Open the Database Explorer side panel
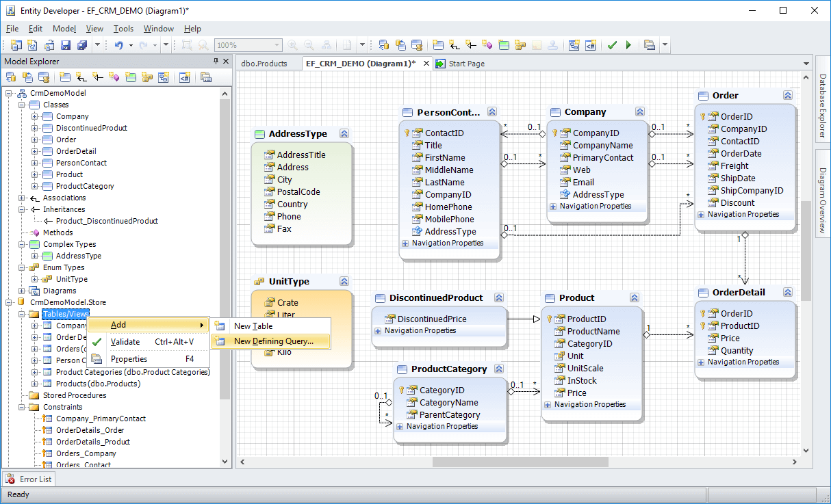 (823, 107)
